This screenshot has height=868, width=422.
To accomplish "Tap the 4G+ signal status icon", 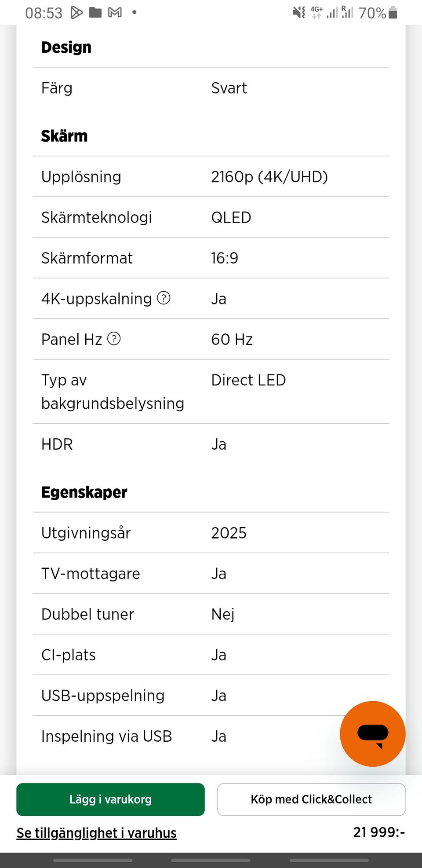I will [x=316, y=13].
